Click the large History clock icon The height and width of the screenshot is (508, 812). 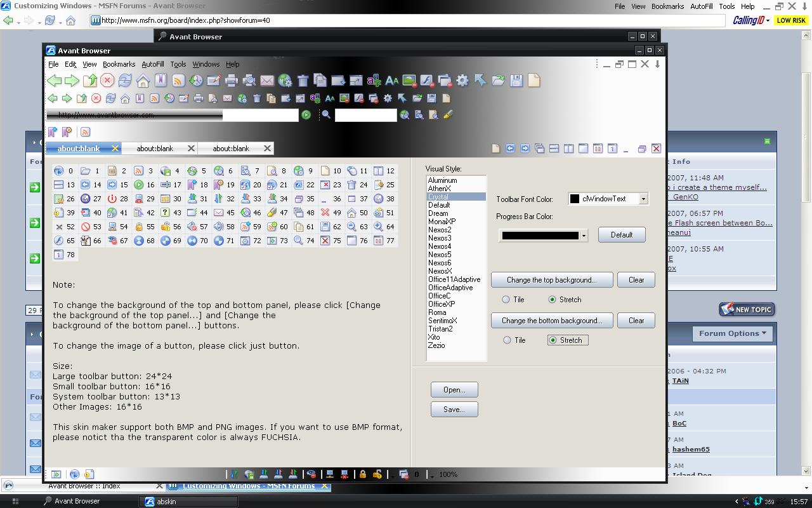[x=196, y=81]
